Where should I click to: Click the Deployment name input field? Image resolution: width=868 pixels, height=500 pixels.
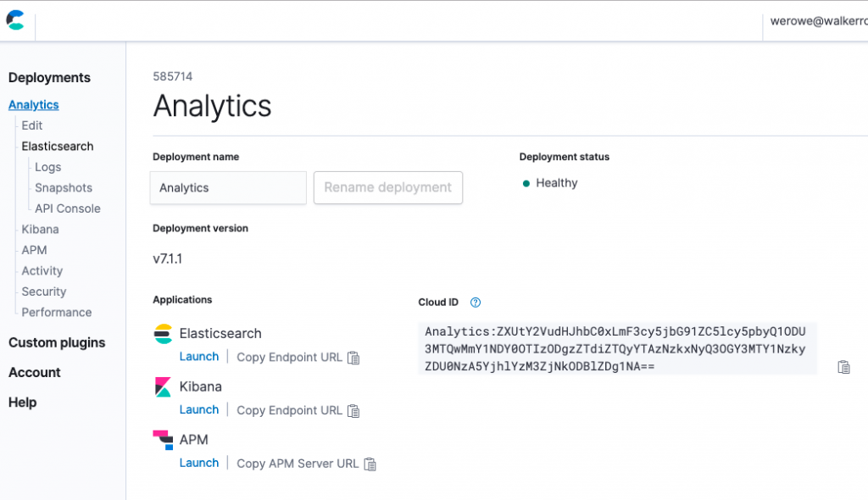[228, 187]
